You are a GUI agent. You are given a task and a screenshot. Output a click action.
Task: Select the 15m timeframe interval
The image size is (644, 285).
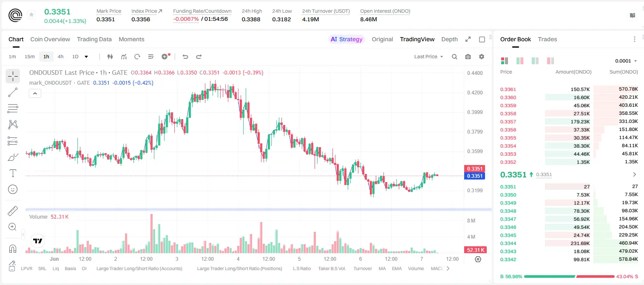pos(29,57)
